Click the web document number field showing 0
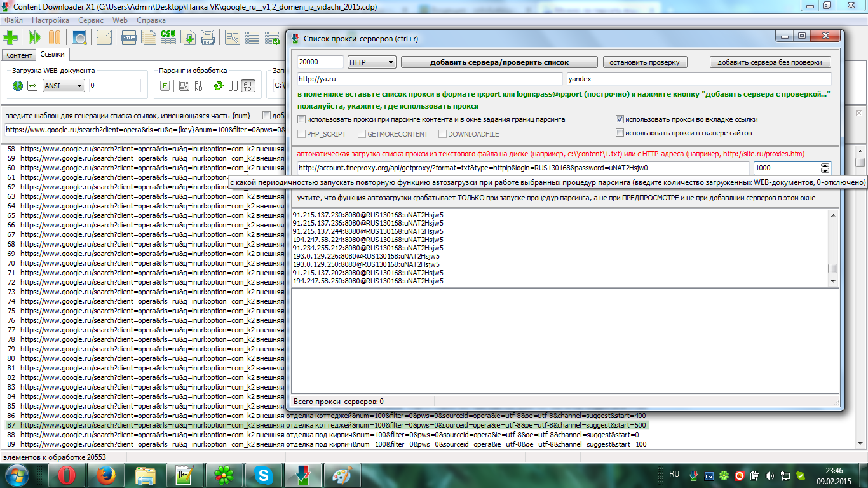Screen dimensions: 868x488 [x=114, y=86]
